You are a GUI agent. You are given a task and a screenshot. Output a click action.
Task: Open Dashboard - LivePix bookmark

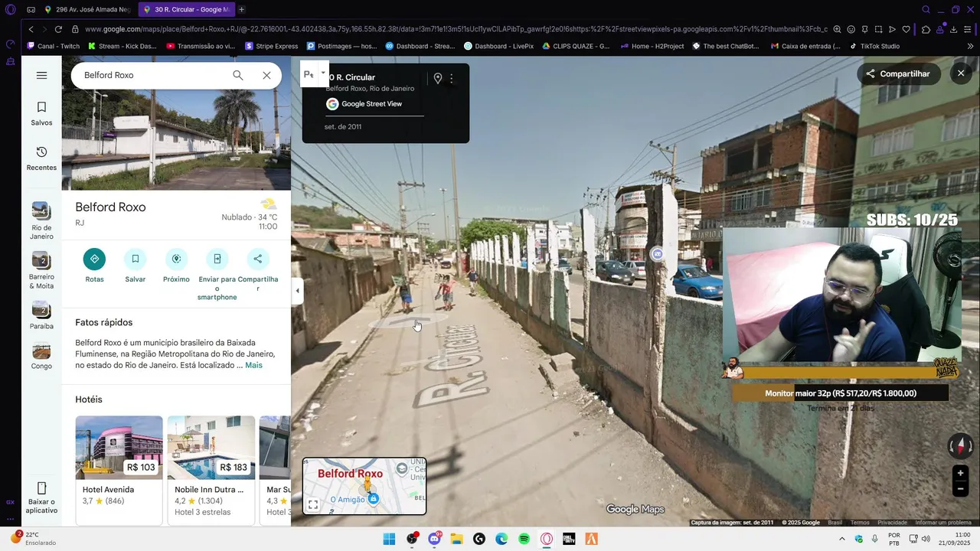coord(499,46)
